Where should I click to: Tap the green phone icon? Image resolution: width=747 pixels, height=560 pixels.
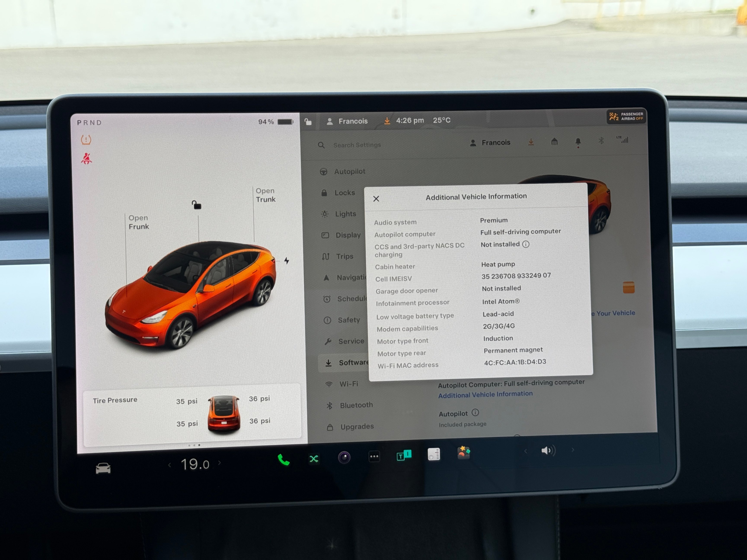coord(283,460)
